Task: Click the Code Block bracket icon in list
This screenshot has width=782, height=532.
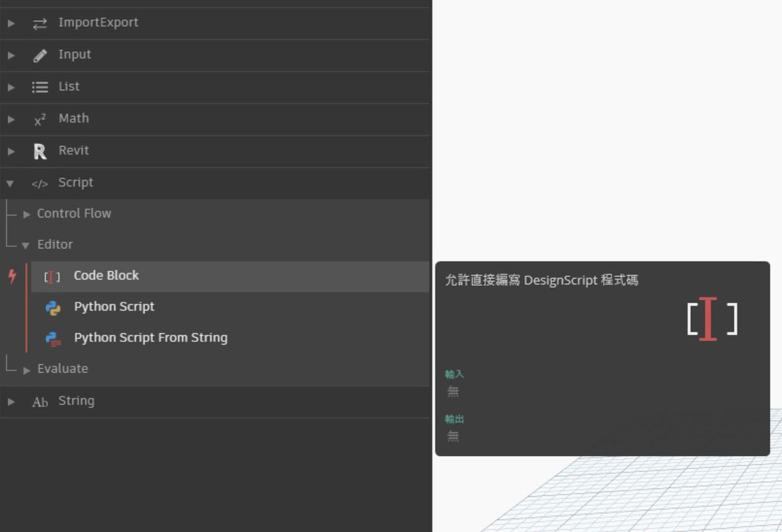Action: pyautogui.click(x=52, y=277)
